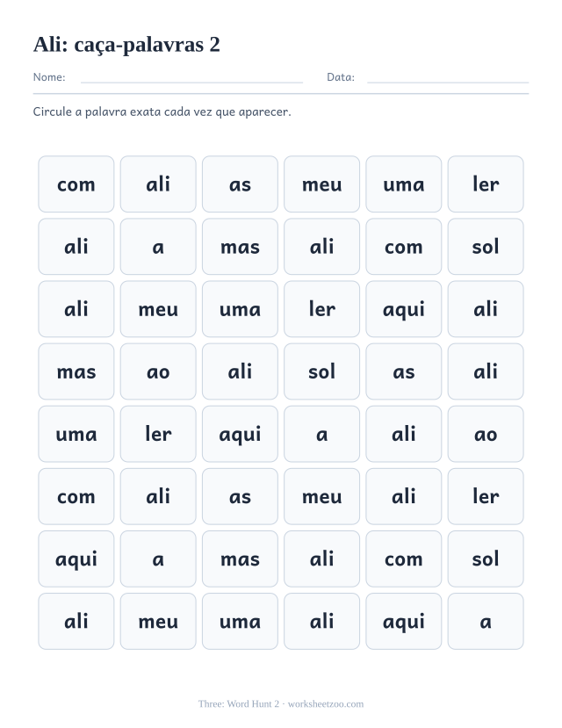Click the "ao" tile in the fifth row
The image size is (562, 728).
click(x=486, y=434)
